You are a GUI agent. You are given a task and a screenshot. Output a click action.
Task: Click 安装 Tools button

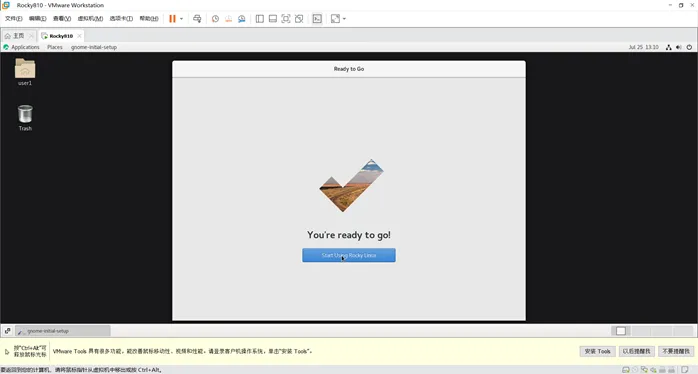pyautogui.click(x=597, y=351)
